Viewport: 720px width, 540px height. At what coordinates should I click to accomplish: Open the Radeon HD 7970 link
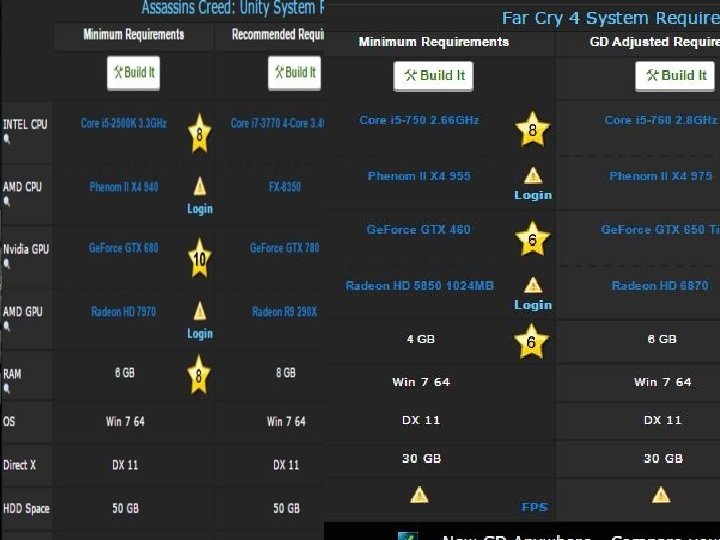point(124,312)
